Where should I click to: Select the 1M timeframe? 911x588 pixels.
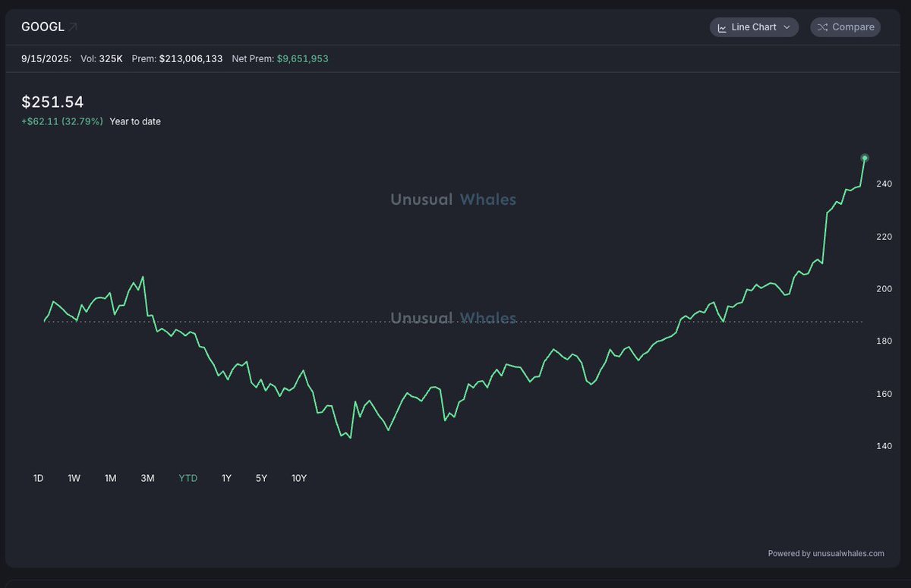(x=110, y=478)
